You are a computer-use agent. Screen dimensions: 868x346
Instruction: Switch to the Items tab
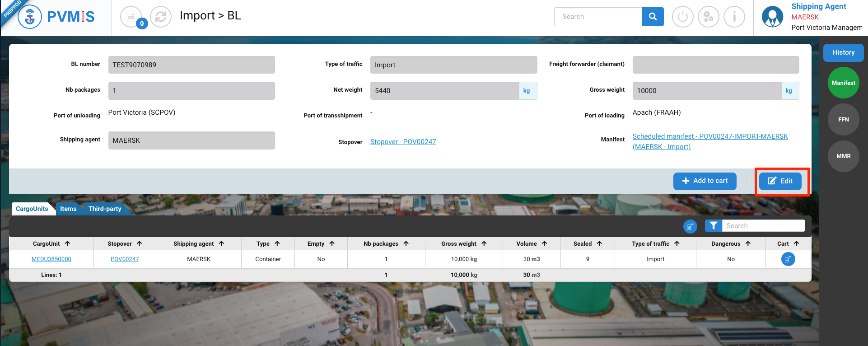click(68, 209)
